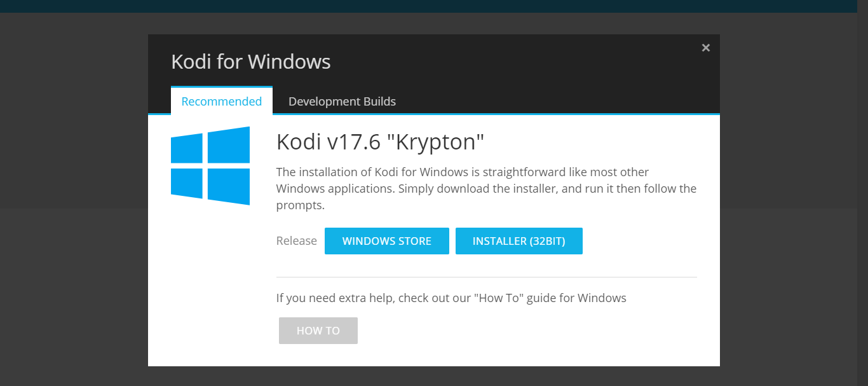This screenshot has height=386, width=868.
Task: Click the installation description paragraph
Action: [x=486, y=189]
